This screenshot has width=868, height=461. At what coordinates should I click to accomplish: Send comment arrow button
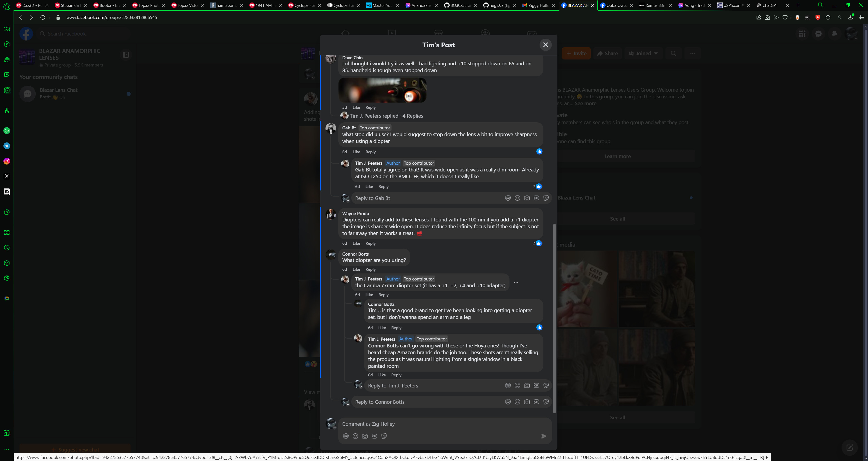click(543, 436)
